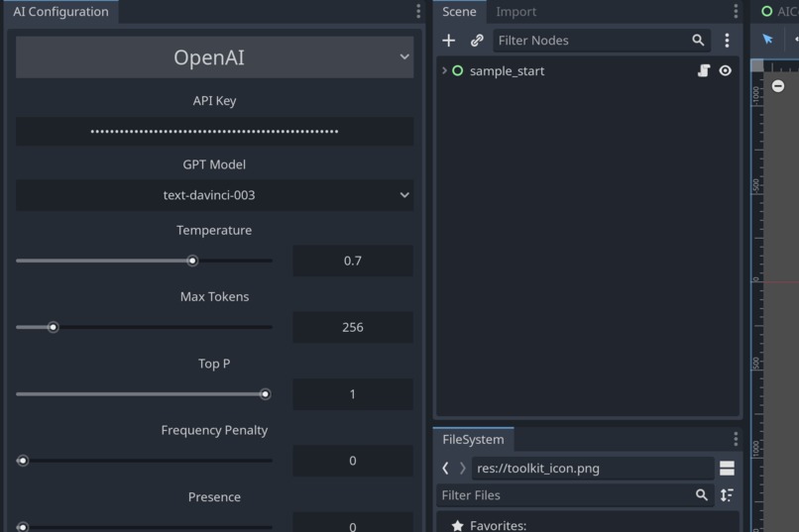The width and height of the screenshot is (799, 532).
Task: Click the Filter Nodes search field
Action: [602, 41]
